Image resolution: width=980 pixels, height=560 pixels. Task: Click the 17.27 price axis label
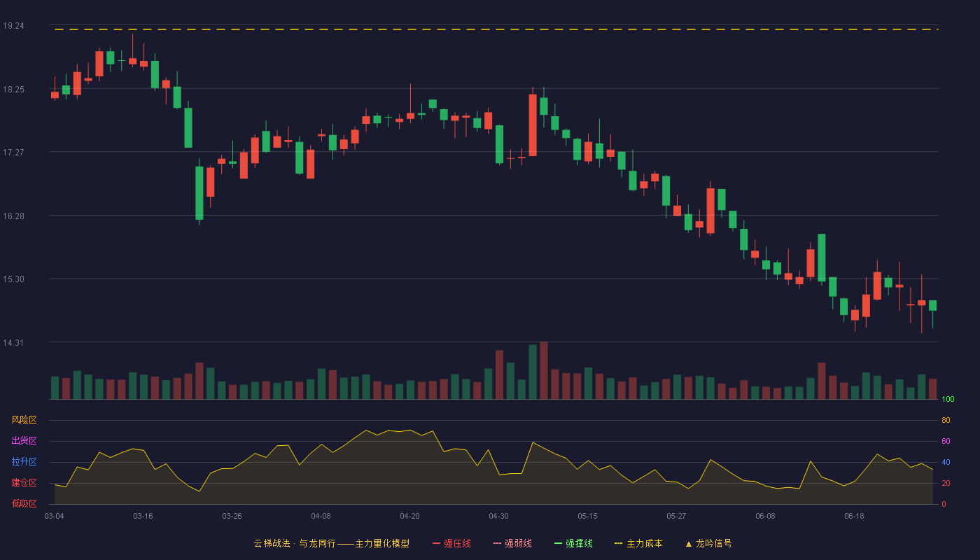pyautogui.click(x=13, y=153)
